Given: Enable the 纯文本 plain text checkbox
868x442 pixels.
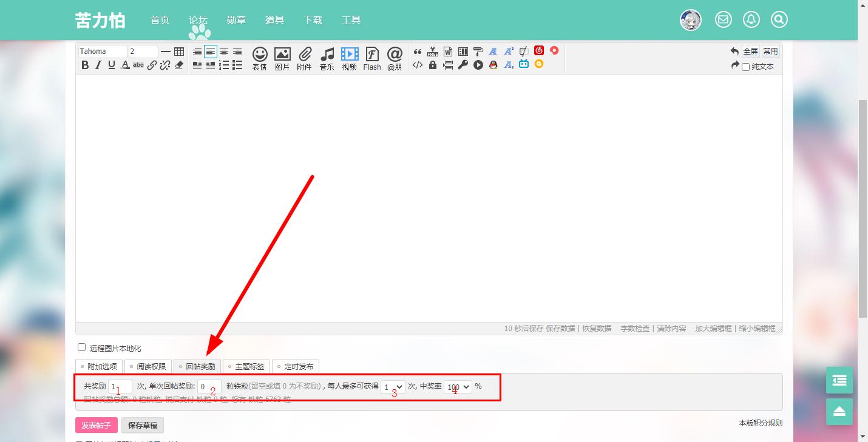Looking at the screenshot, I should click(746, 67).
